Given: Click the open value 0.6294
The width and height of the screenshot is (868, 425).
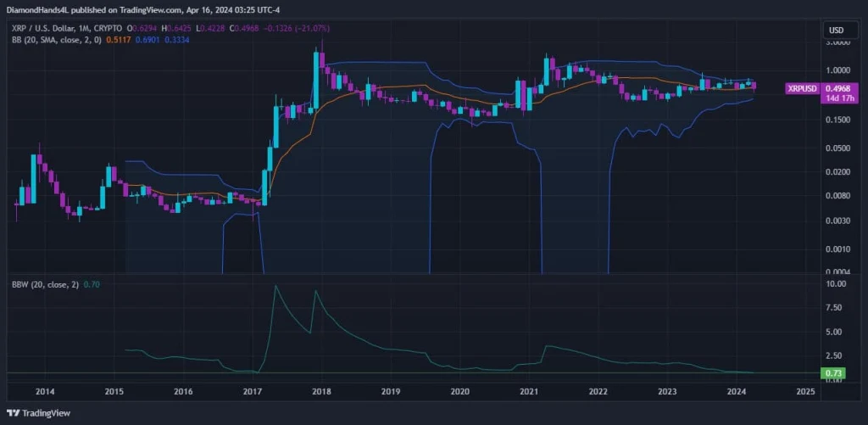Looking at the screenshot, I should coord(146,28).
